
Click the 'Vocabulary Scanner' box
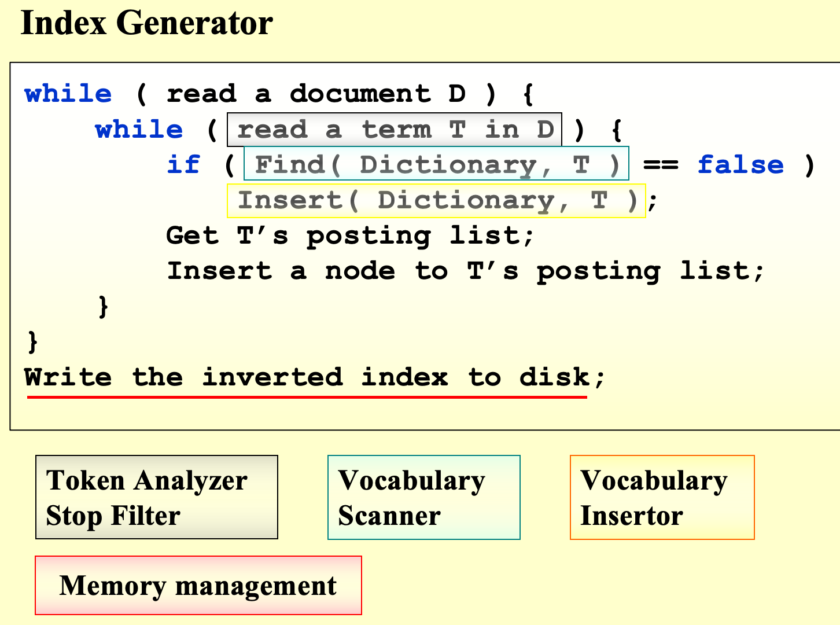424,497
